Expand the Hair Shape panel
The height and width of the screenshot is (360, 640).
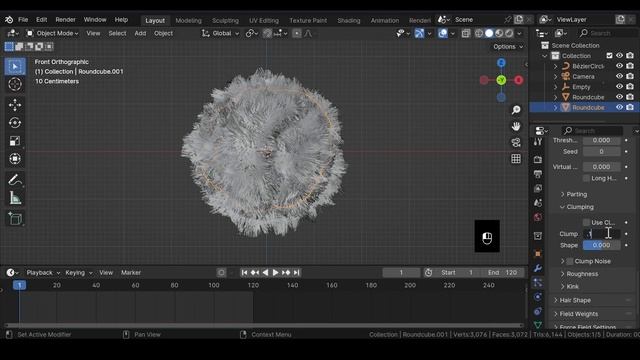(575, 300)
